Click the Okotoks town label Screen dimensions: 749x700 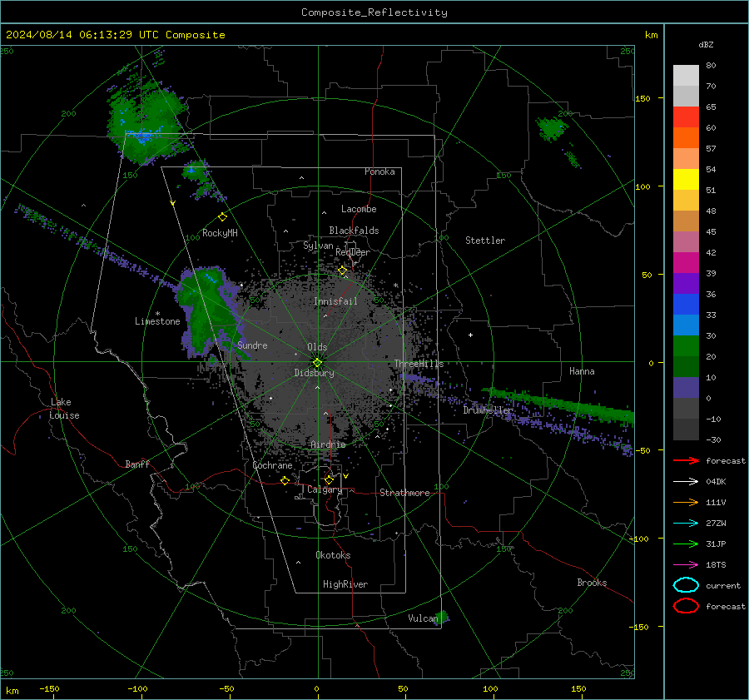coord(333,555)
